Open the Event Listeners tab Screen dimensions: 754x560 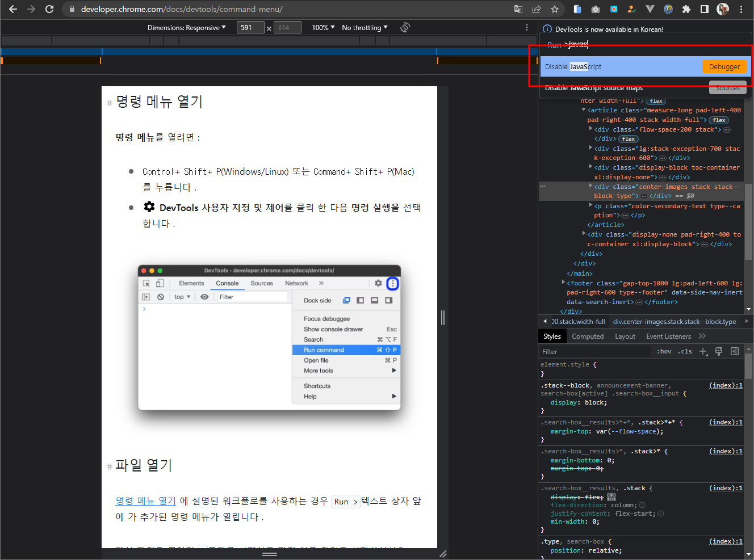pyautogui.click(x=668, y=336)
